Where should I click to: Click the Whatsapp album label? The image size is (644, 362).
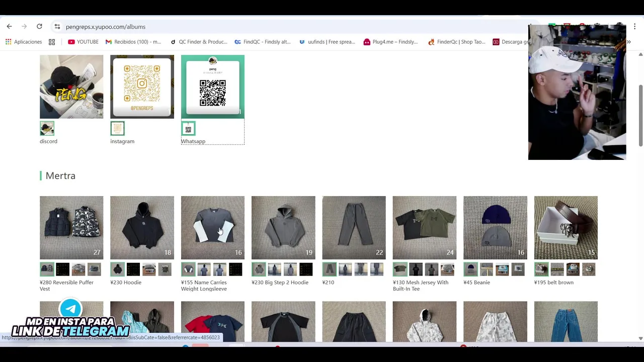coord(193,141)
